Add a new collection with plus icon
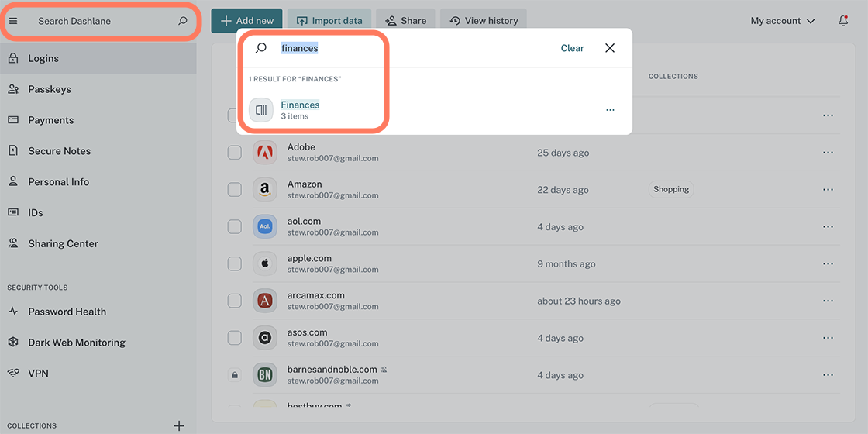This screenshot has height=434, width=868. coord(179,425)
